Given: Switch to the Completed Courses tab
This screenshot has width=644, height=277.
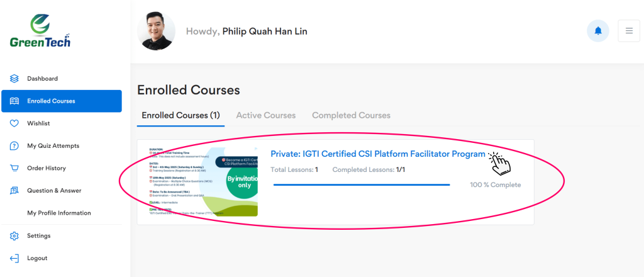Looking at the screenshot, I should 351,115.
